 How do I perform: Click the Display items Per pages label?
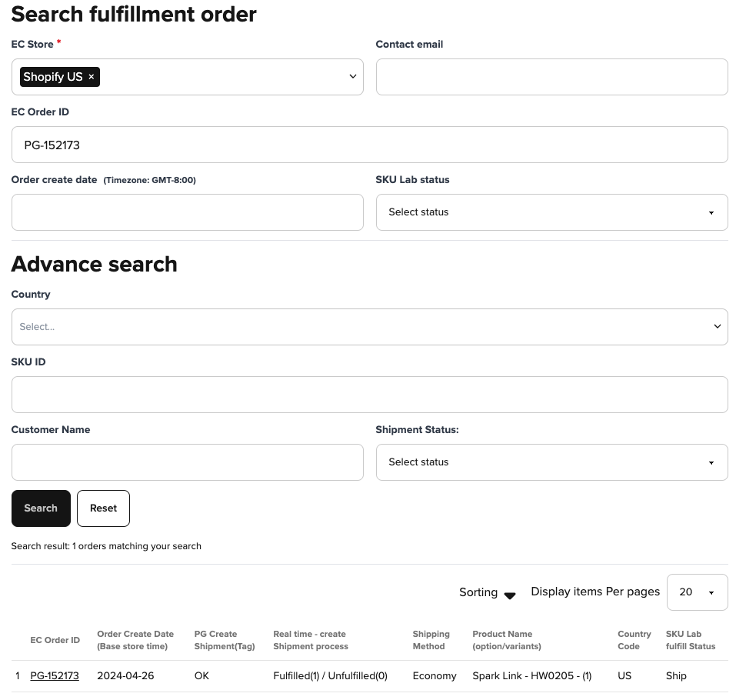pyautogui.click(x=595, y=592)
